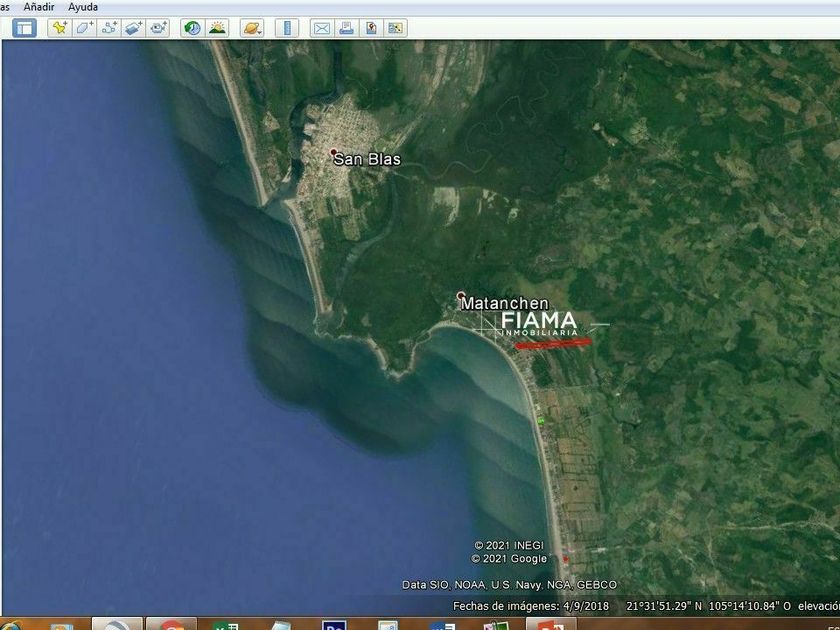
Task: Click View in Google Maps icon
Action: click(395, 28)
